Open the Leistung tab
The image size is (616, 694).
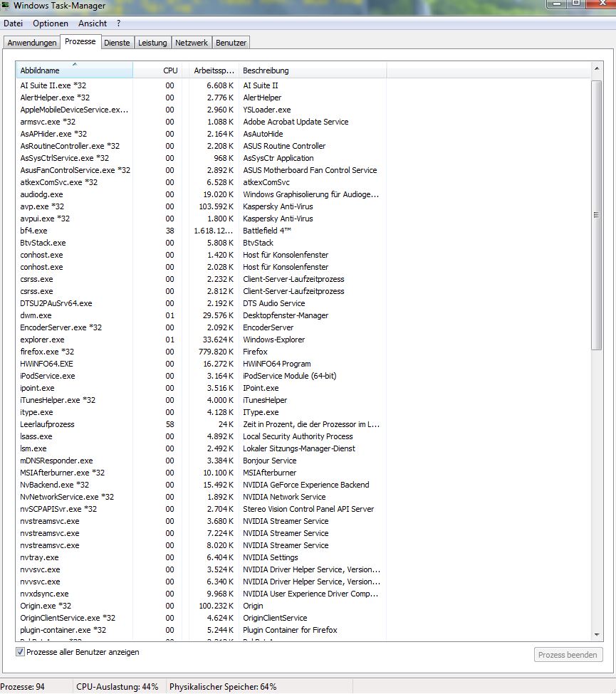click(x=152, y=43)
